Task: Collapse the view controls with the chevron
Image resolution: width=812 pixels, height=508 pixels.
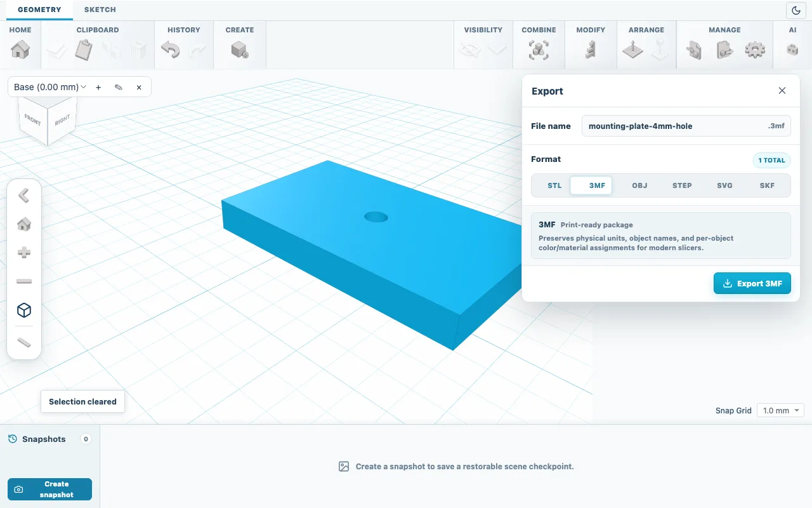Action: click(24, 196)
